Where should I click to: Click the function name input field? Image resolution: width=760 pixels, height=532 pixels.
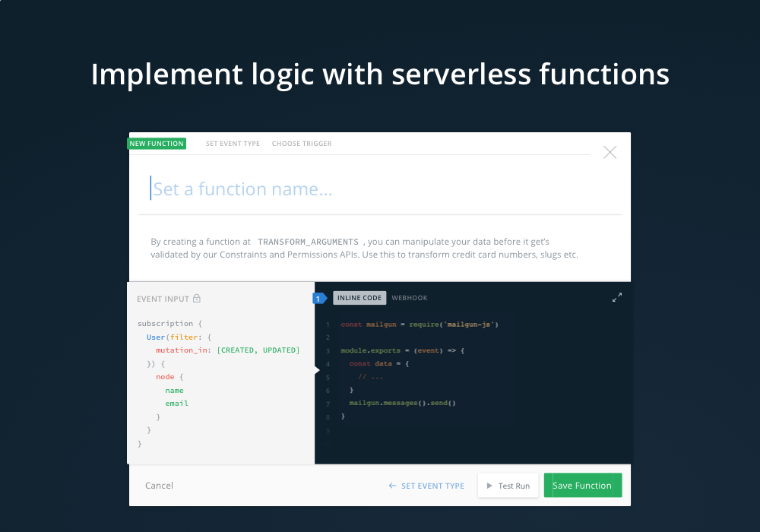380,189
